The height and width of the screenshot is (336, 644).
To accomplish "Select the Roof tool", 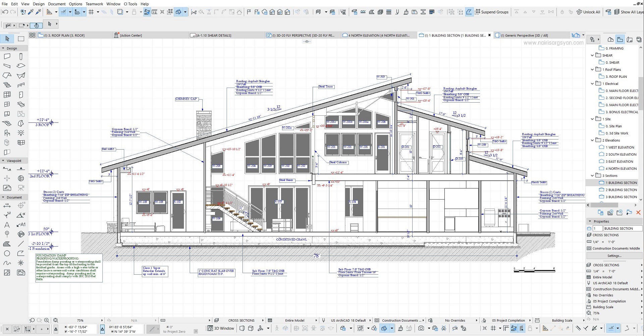I will (x=7, y=75).
